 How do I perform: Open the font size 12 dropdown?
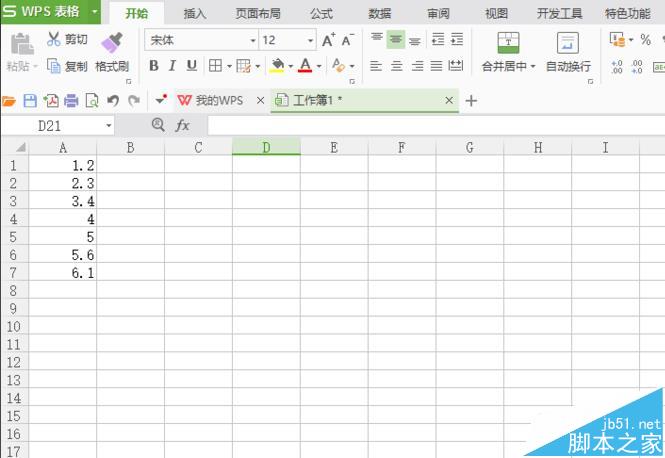point(310,41)
